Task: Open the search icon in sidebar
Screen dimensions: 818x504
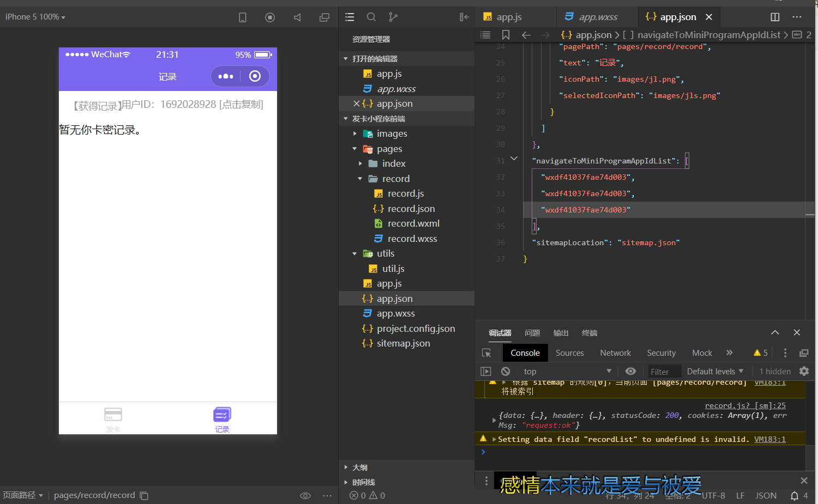Action: (x=371, y=17)
